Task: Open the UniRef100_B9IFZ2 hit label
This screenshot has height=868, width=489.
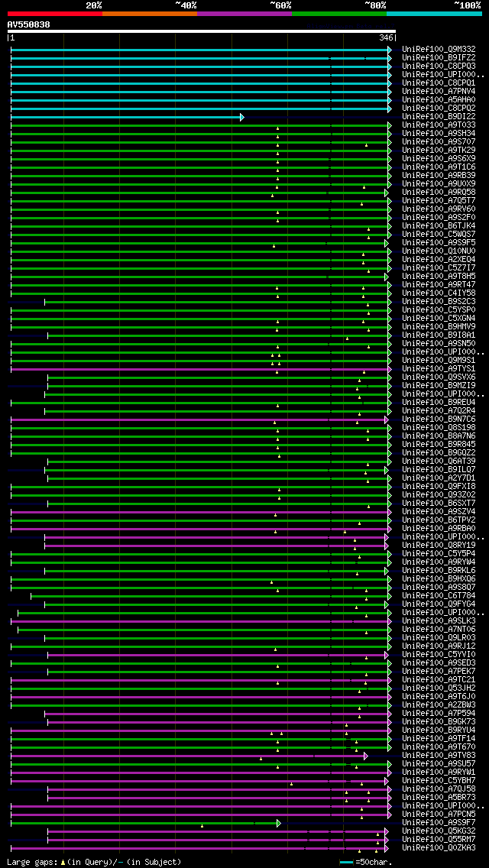Action: point(439,57)
